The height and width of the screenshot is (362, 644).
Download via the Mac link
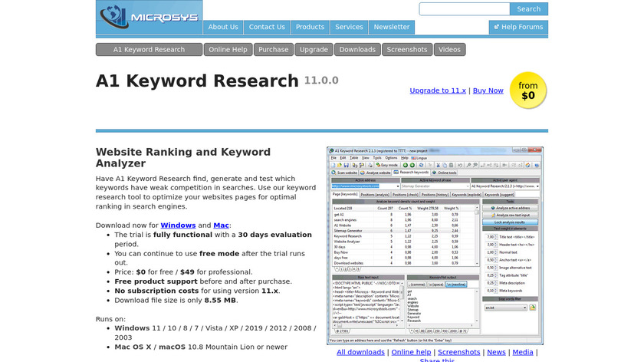221,225
